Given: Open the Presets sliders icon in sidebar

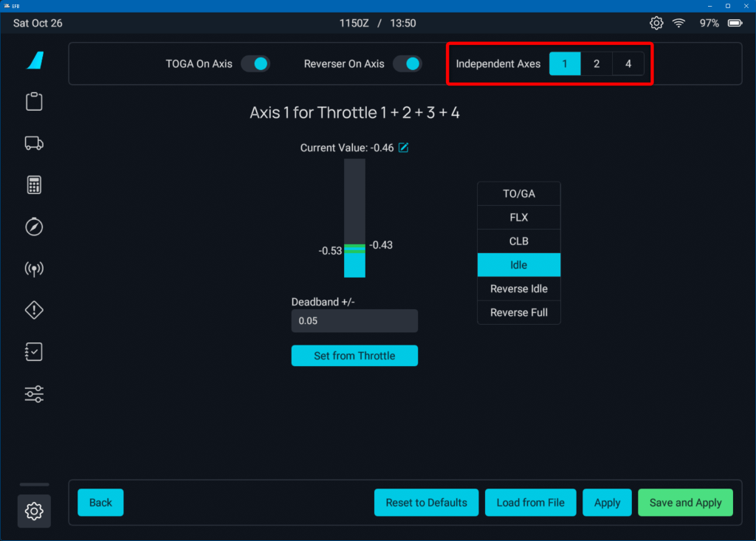Looking at the screenshot, I should click(x=34, y=394).
